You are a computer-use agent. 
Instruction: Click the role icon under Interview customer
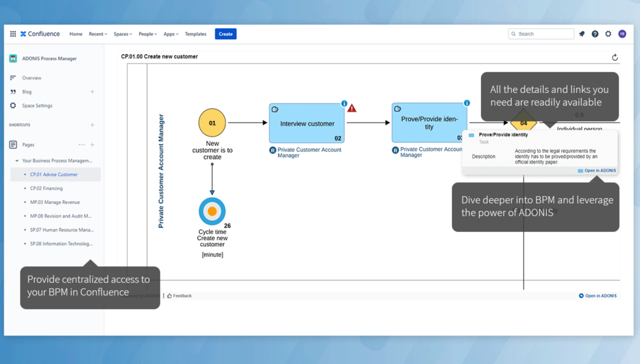pyautogui.click(x=273, y=151)
